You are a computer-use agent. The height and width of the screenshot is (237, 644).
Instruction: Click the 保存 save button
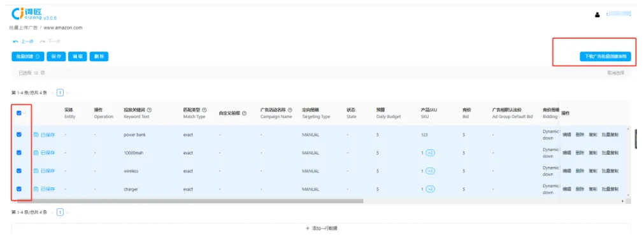coord(56,57)
